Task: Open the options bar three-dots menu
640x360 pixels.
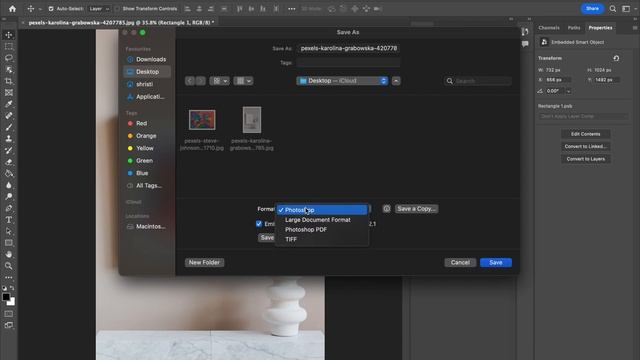Action: (x=291, y=9)
